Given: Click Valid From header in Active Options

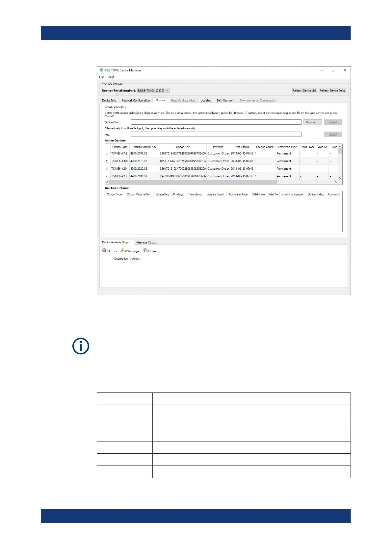Looking at the screenshot, I should pos(307,147).
